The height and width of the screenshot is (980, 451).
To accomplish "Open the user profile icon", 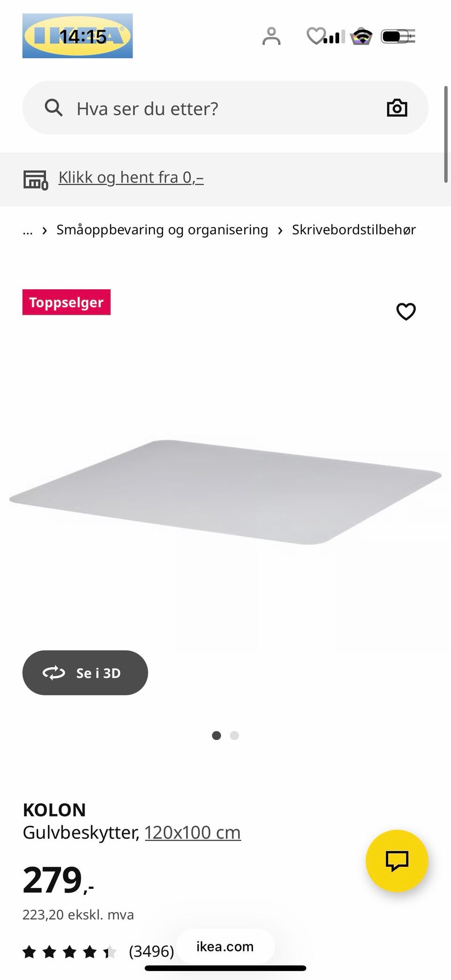I will pyautogui.click(x=271, y=36).
